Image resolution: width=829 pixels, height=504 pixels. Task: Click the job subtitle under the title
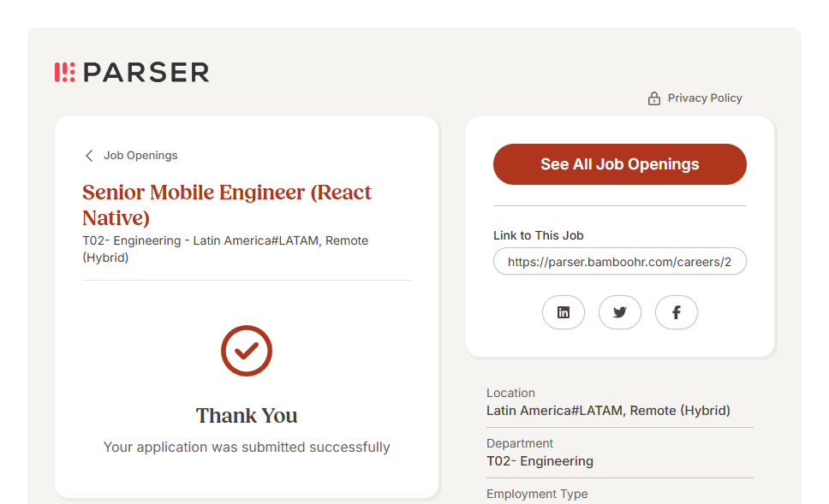[225, 249]
